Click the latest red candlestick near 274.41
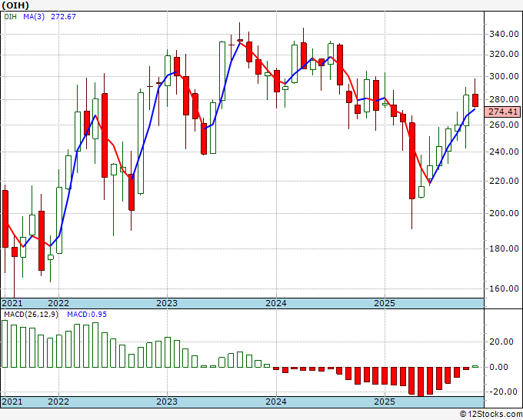The width and height of the screenshot is (523, 420). click(475, 101)
